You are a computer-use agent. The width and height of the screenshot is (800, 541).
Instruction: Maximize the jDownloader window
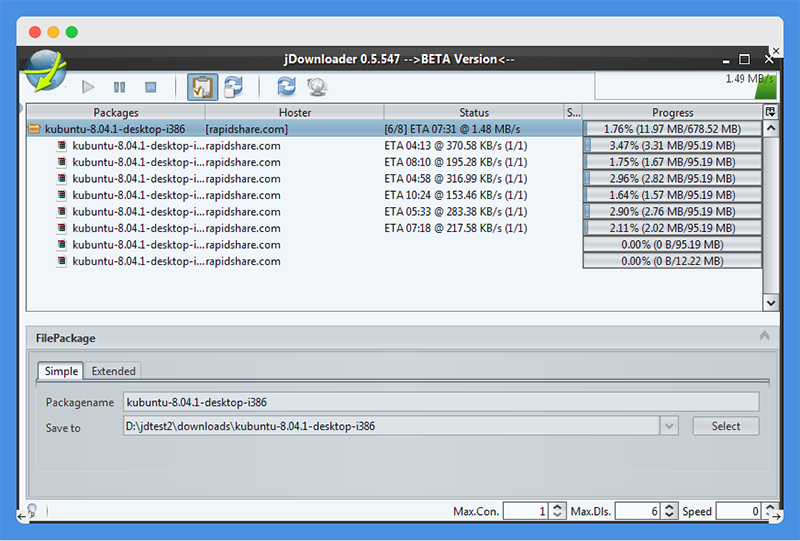tap(744, 59)
